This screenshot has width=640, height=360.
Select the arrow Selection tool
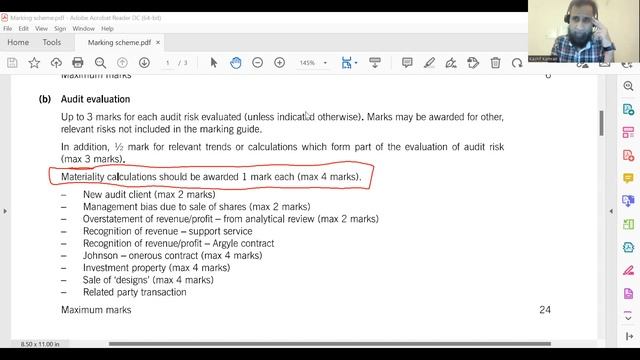click(x=213, y=63)
